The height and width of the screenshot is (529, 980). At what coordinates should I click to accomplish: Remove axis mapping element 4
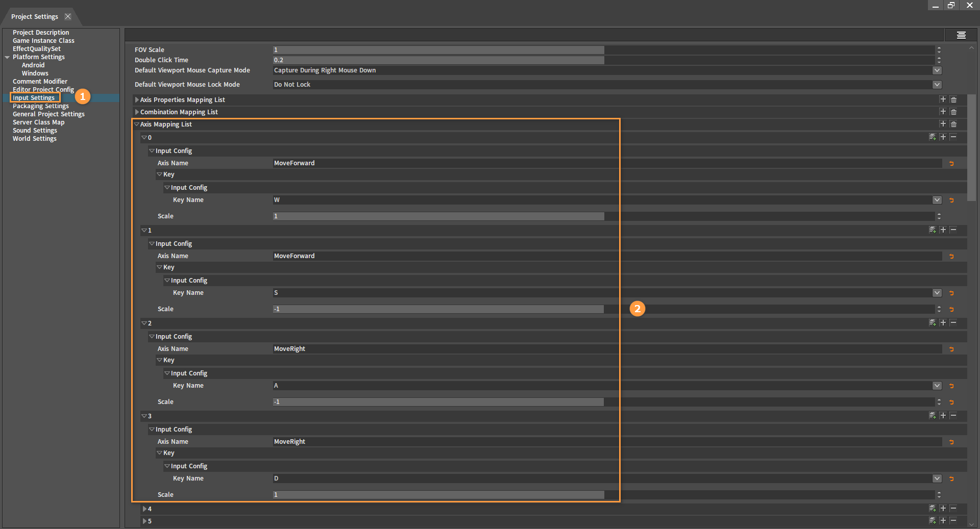(x=953, y=509)
